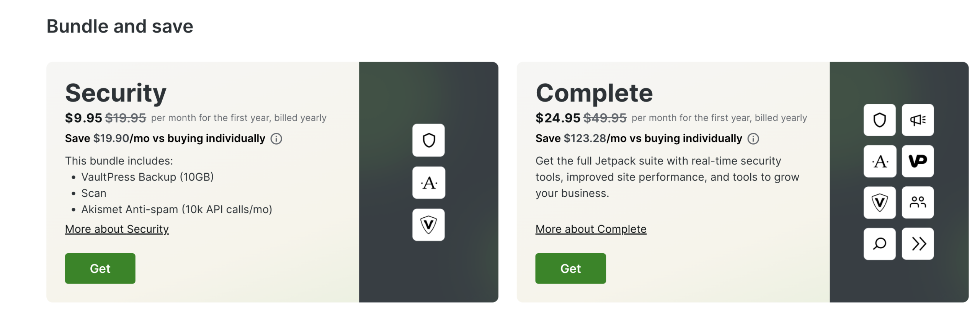The height and width of the screenshot is (313, 980).
Task: Click the Boost double-chevron icon in Complete card
Action: pyautogui.click(x=918, y=243)
